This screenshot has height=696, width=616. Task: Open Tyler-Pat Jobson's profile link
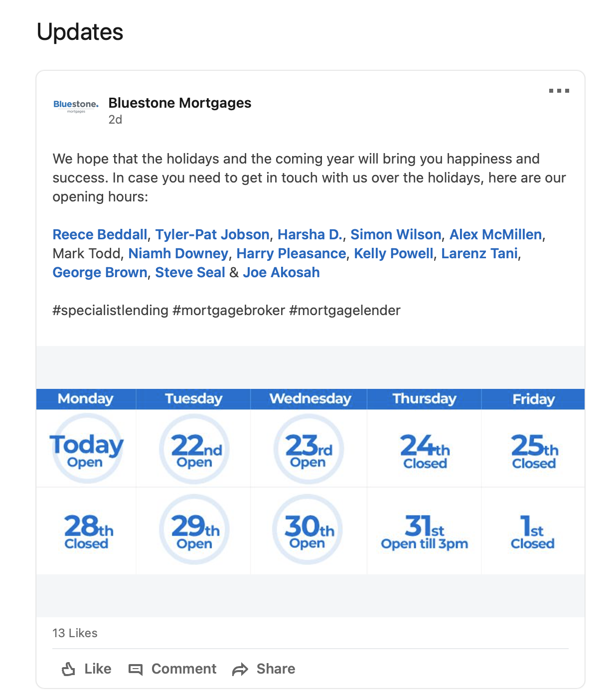[212, 234]
